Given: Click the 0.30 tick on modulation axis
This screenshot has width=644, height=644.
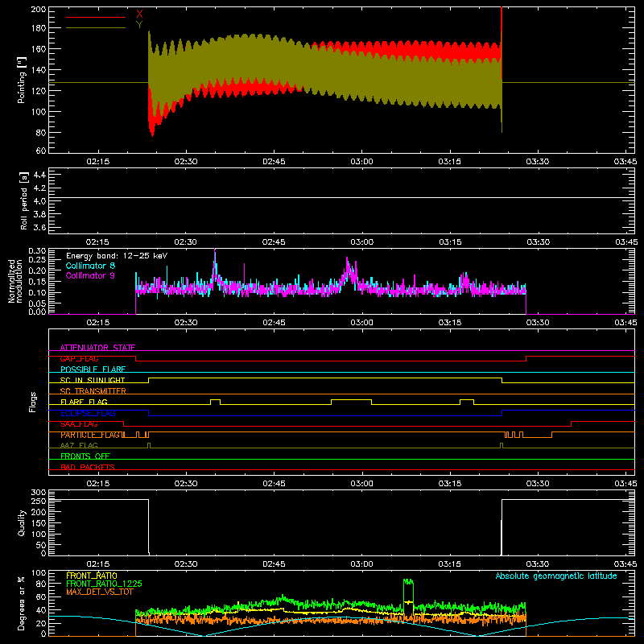Looking at the screenshot, I should click(37, 250).
